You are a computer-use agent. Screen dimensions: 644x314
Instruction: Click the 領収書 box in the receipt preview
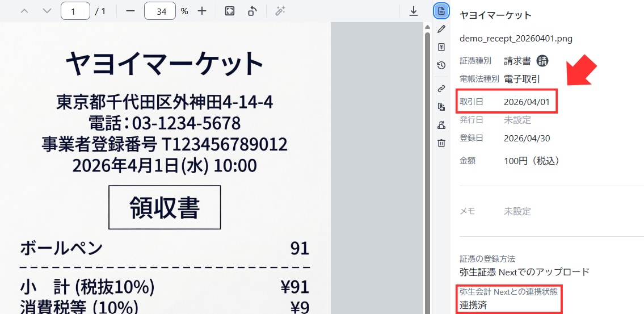[165, 207]
